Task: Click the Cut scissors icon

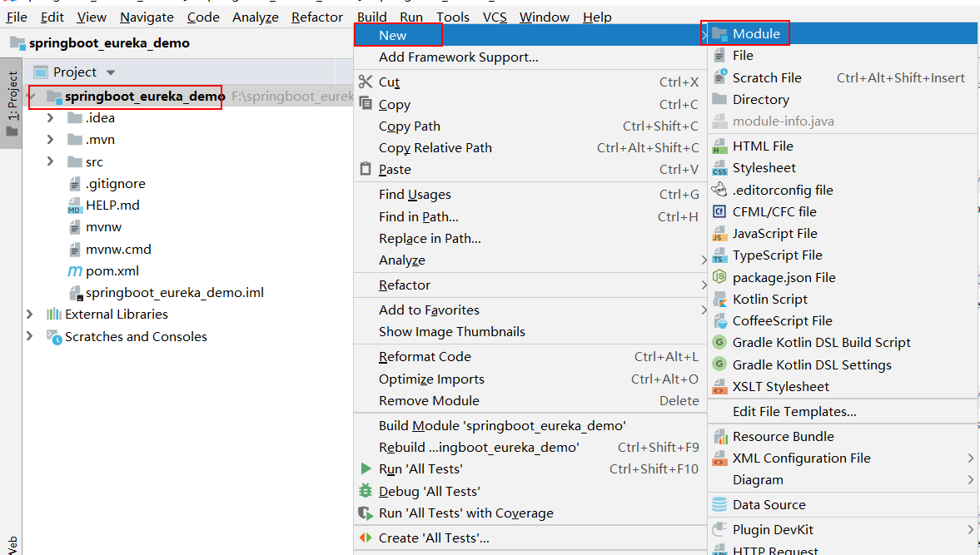Action: (x=366, y=82)
